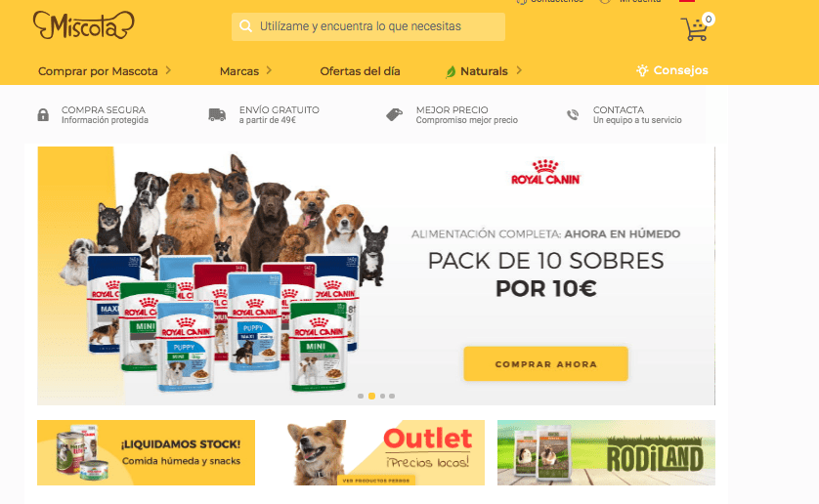Click the green Naturals leaf icon
This screenshot has height=504, width=819.
tap(451, 71)
